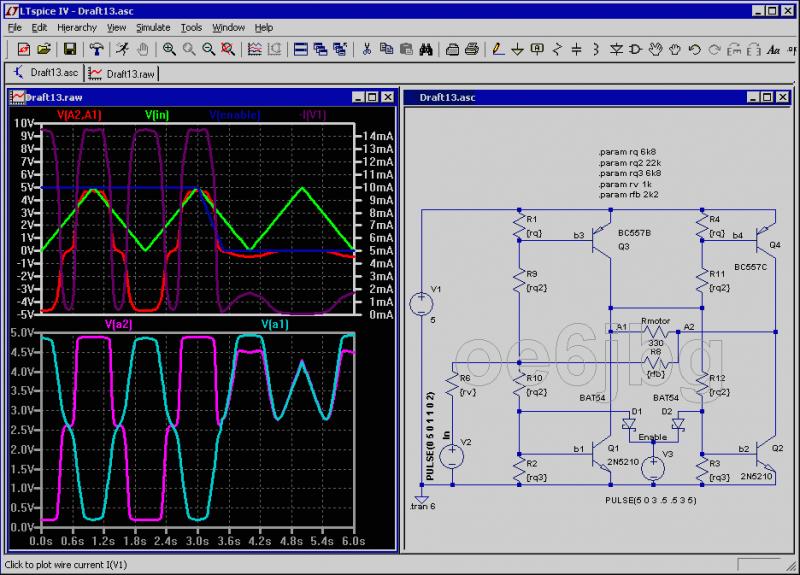Click the Tile Windows toolbar icon
Screen dimensions: 800x575
click(301, 48)
